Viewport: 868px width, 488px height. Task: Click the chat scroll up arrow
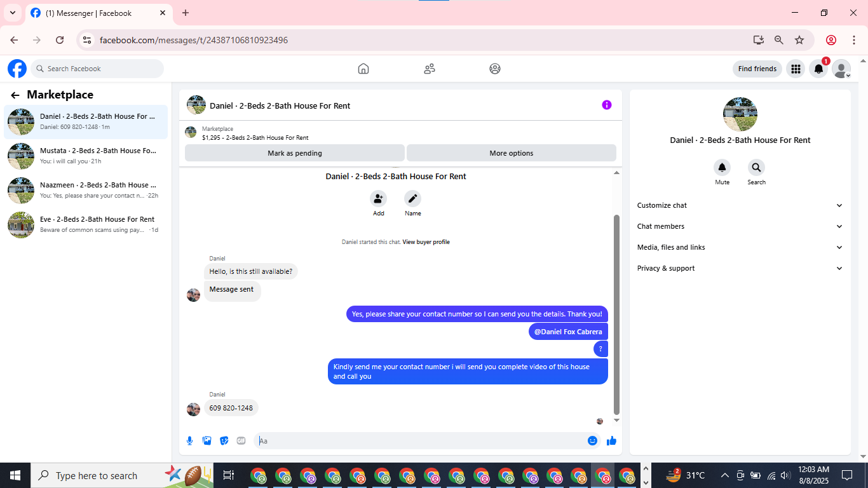coord(616,172)
